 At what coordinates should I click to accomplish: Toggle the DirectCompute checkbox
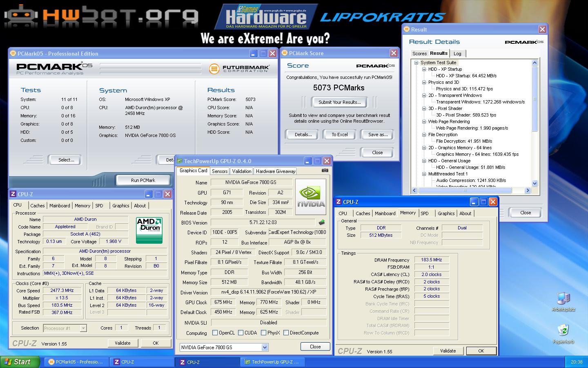click(286, 333)
